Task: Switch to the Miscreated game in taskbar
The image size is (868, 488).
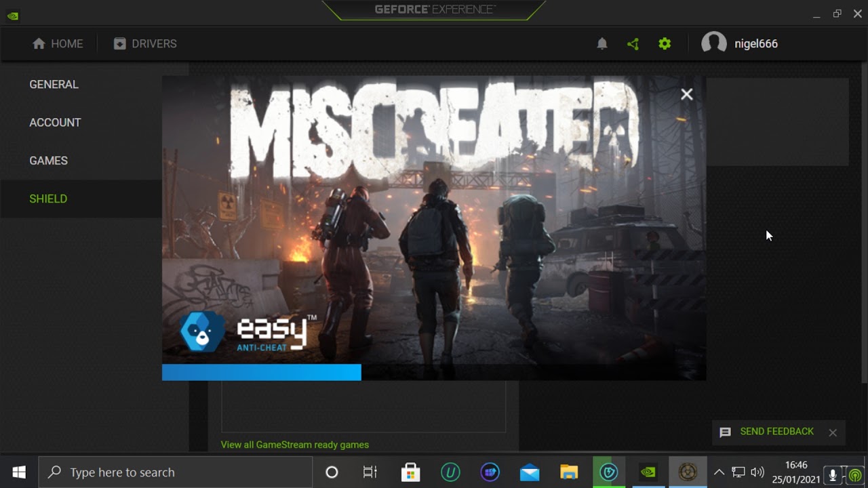Action: click(688, 472)
